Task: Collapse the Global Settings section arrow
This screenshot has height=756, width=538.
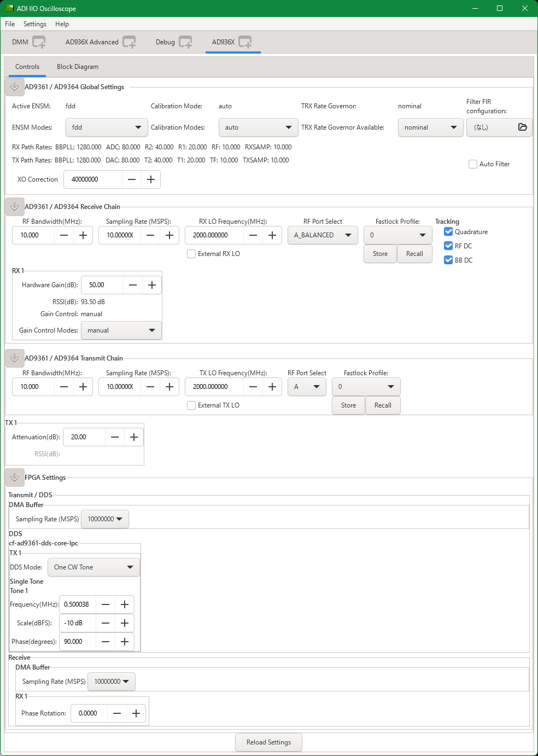Action: (x=15, y=87)
